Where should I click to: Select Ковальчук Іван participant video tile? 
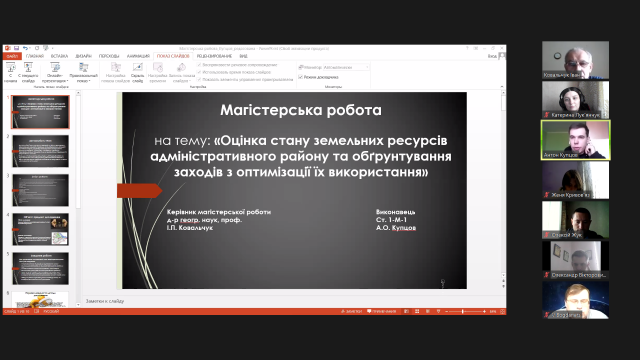[575, 60]
